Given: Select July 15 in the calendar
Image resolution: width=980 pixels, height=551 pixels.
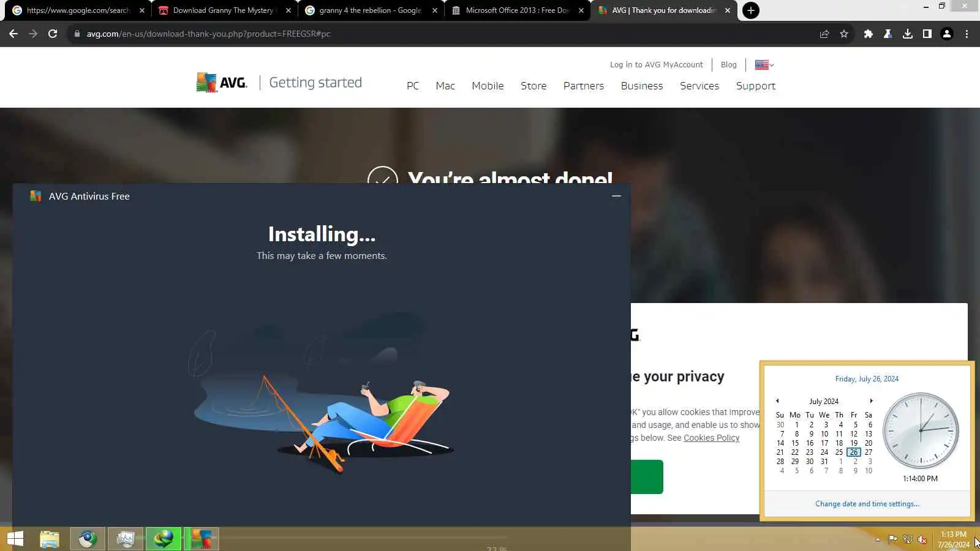Looking at the screenshot, I should click(795, 443).
